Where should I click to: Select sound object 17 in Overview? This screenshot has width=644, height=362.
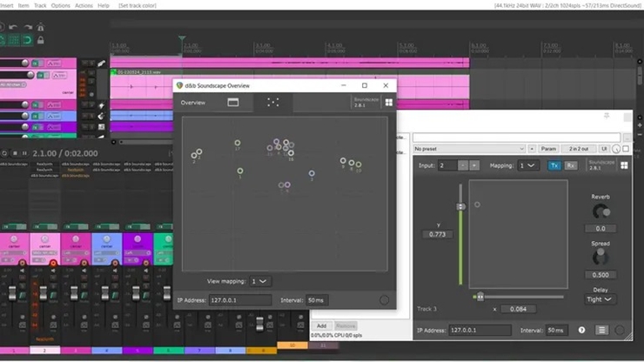tap(238, 143)
